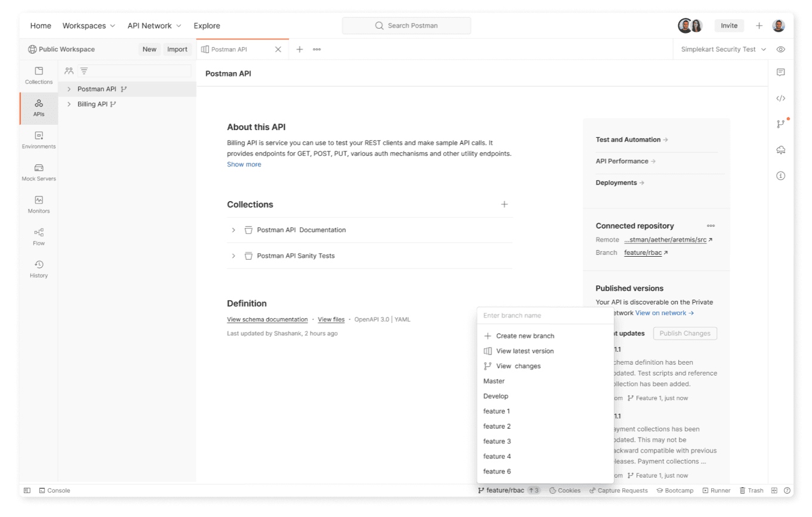Open Runner from status bar
Screen dimensions: 812x517
(716, 491)
